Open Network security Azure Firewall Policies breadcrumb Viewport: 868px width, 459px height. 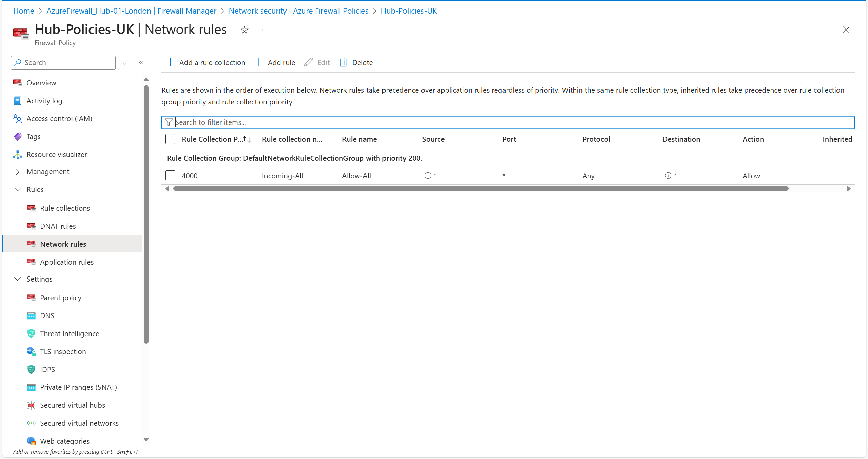[298, 11]
